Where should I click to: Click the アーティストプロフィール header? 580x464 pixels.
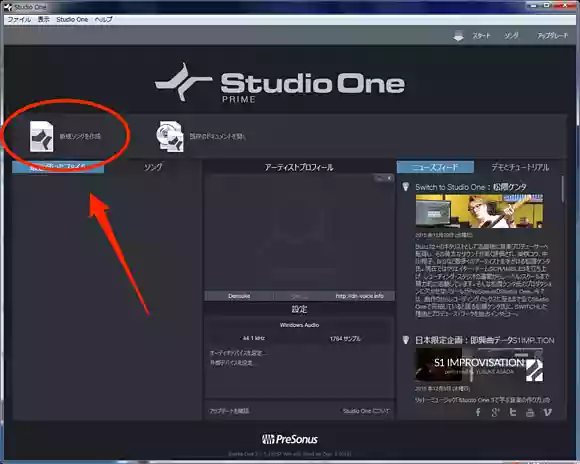point(299,167)
